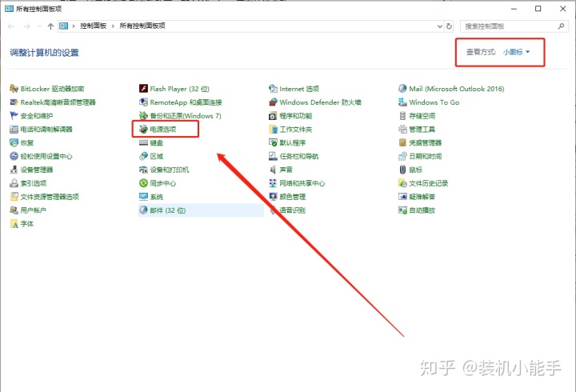Open RemoteApp 和桌面连接 icon
The height and width of the screenshot is (392, 576).
[x=143, y=102]
